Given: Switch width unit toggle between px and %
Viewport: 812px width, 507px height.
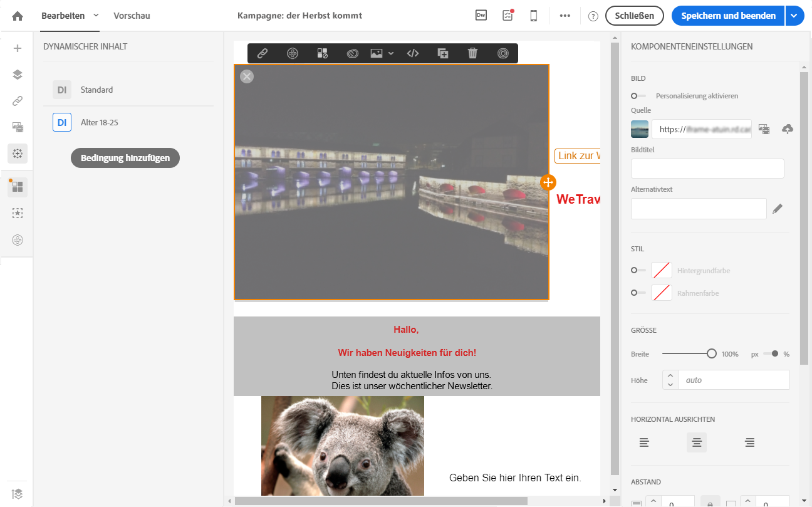Looking at the screenshot, I should (x=771, y=353).
